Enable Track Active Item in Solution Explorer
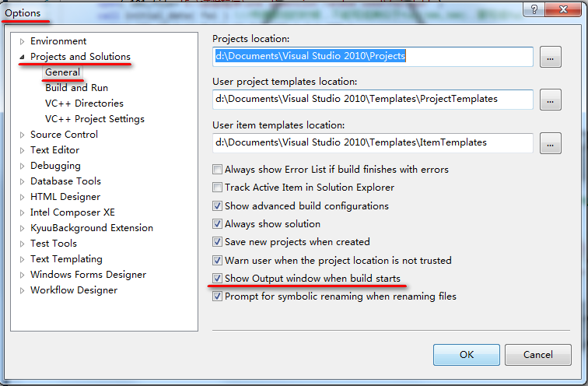This screenshot has width=588, height=386. (x=218, y=188)
